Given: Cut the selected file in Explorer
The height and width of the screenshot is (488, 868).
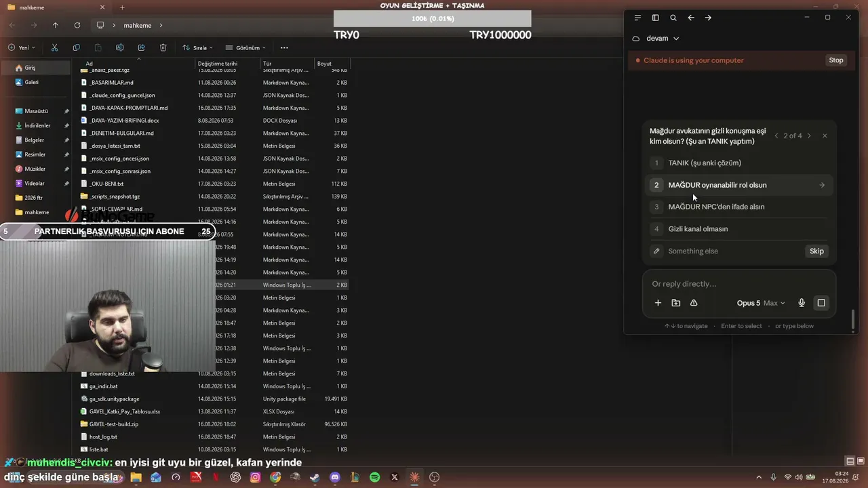Looking at the screenshot, I should pos(55,47).
